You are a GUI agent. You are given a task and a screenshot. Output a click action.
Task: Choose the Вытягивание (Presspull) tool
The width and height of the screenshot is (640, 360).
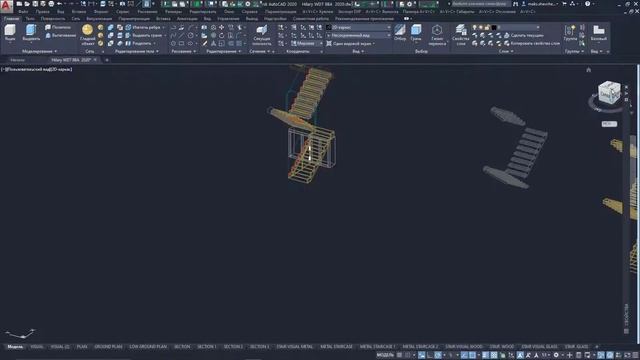pyautogui.click(x=60, y=36)
